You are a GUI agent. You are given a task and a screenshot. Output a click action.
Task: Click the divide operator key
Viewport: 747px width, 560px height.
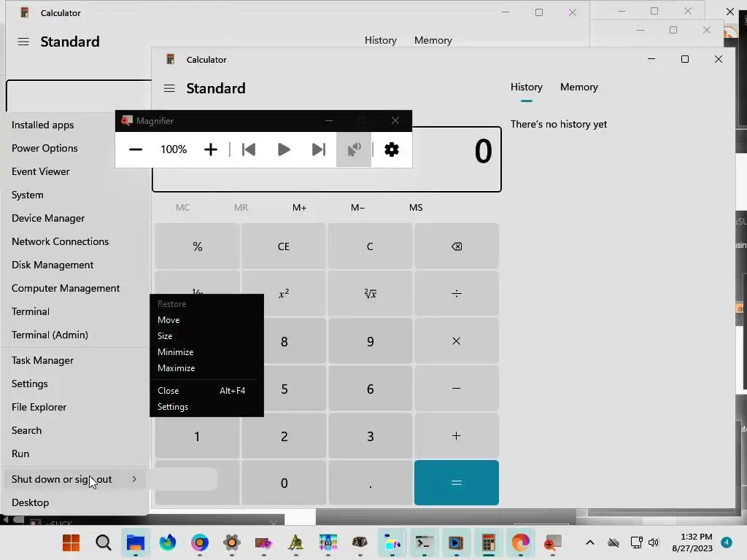point(457,293)
